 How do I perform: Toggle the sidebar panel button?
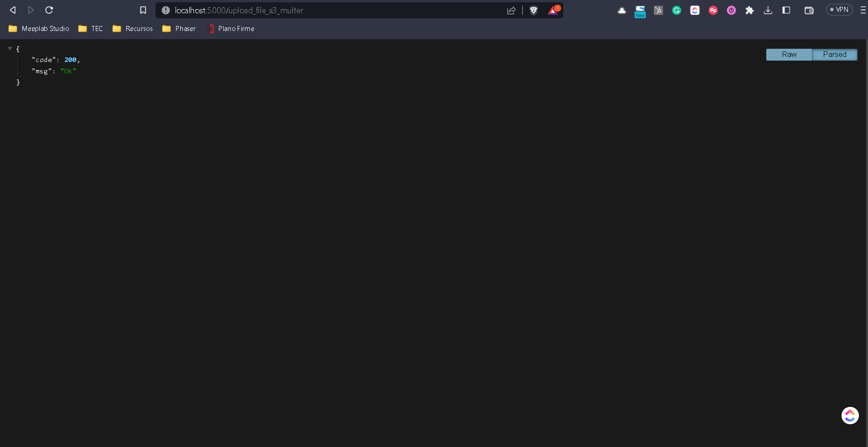[786, 10]
